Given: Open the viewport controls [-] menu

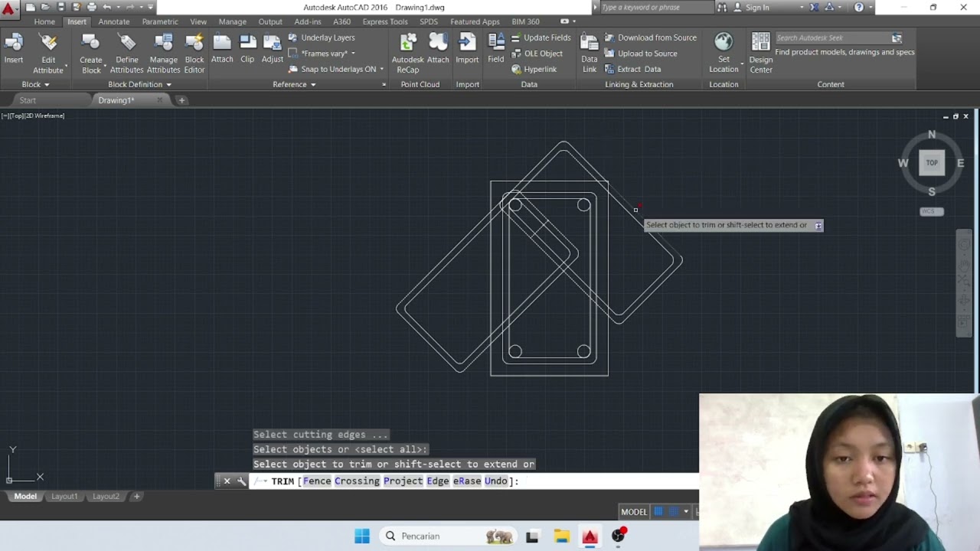Looking at the screenshot, I should pos(5,116).
